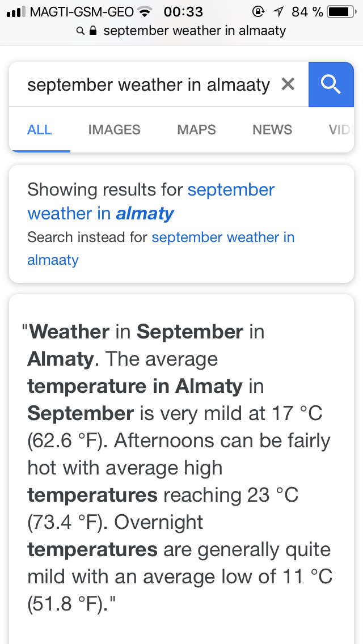
Task: Tap the location arrow status icon
Action: (278, 11)
